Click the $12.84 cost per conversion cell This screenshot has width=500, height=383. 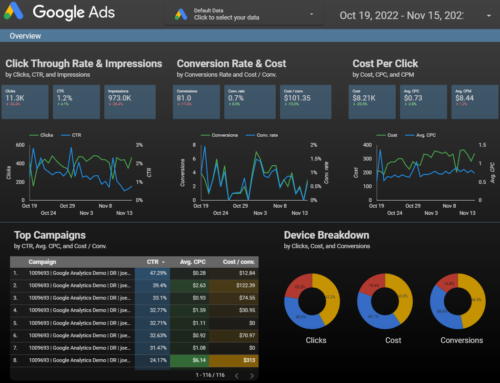coord(234,273)
